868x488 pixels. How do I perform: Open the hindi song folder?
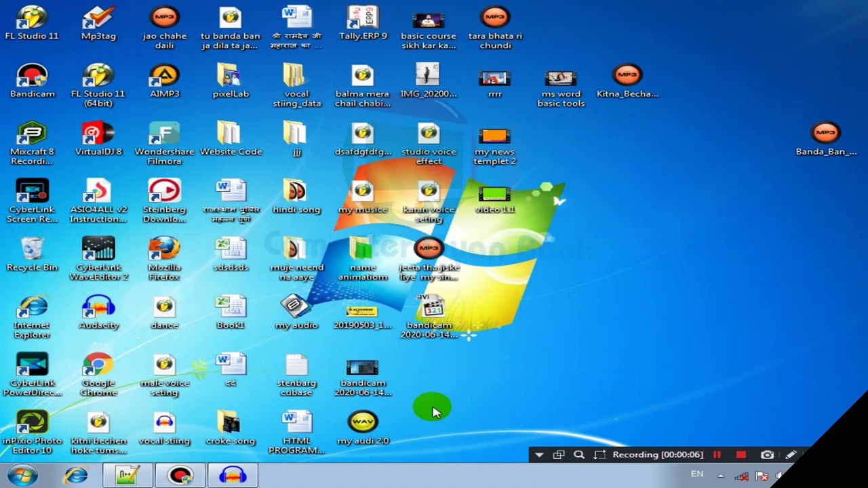point(296,197)
